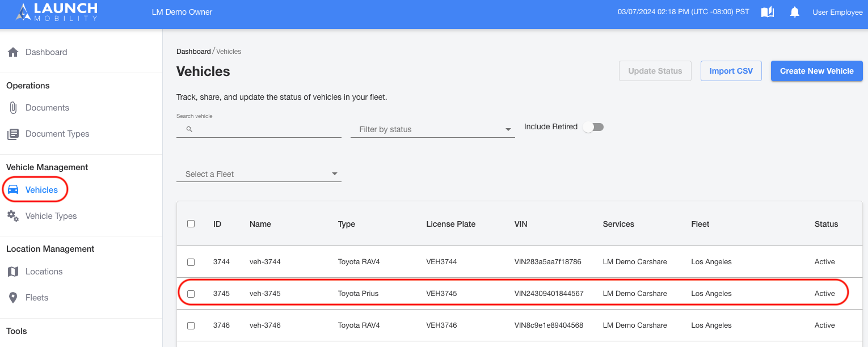Follow the Dashboard breadcrumb link
Screen dimensions: 868x347
193,52
